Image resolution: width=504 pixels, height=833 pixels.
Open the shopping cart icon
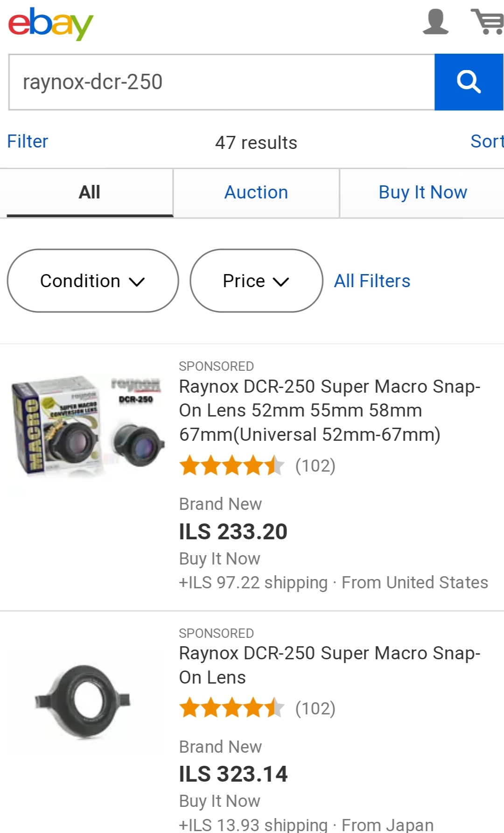(487, 22)
